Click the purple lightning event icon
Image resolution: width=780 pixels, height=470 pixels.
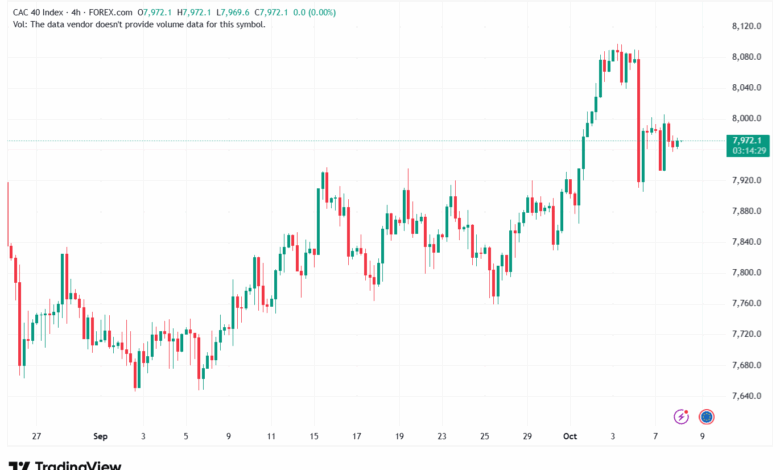coord(682,416)
